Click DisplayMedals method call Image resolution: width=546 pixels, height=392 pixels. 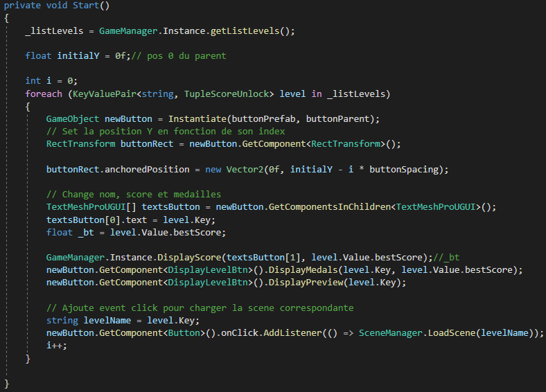(303, 270)
